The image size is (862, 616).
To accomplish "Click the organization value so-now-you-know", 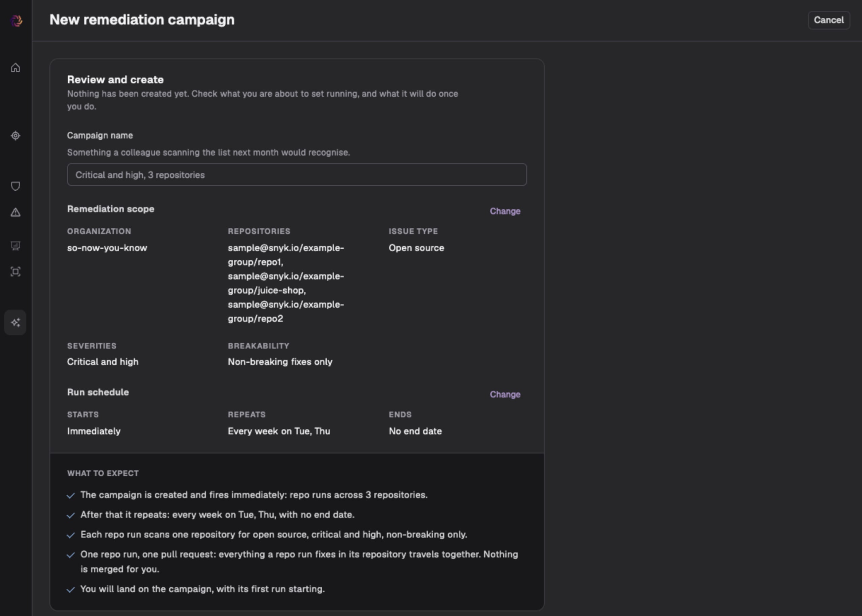I will (x=107, y=248).
